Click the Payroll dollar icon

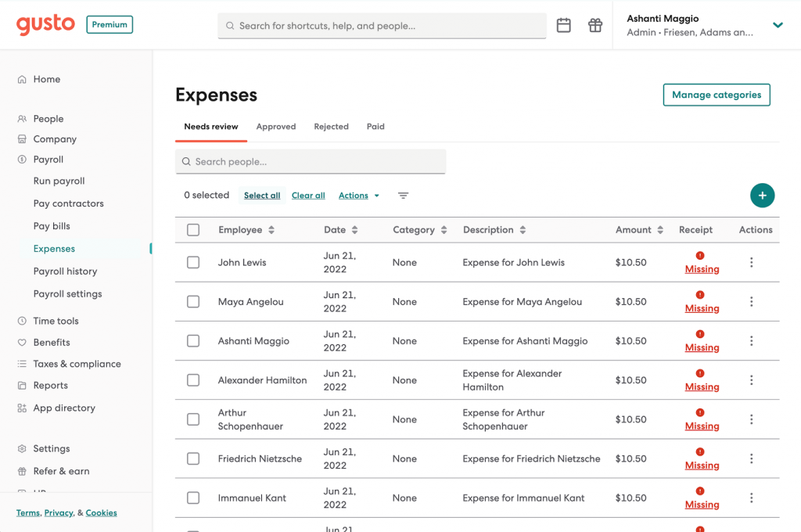click(x=22, y=160)
